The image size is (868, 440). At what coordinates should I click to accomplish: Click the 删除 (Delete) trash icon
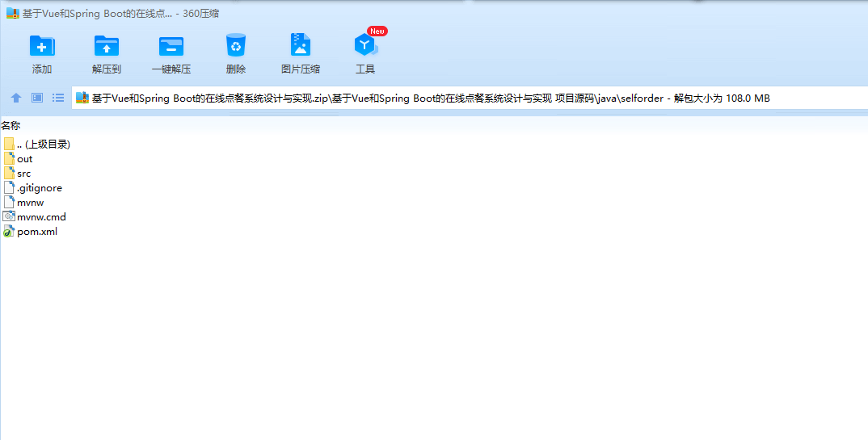tap(236, 45)
